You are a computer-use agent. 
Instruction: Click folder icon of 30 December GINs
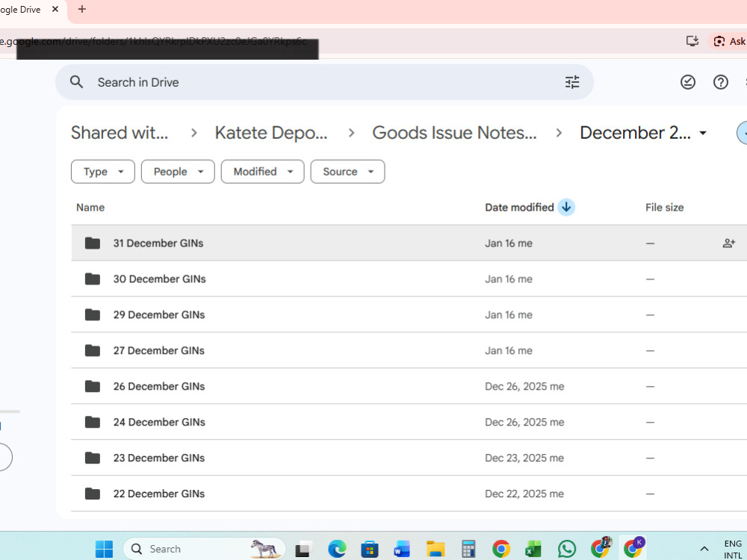pyautogui.click(x=93, y=279)
